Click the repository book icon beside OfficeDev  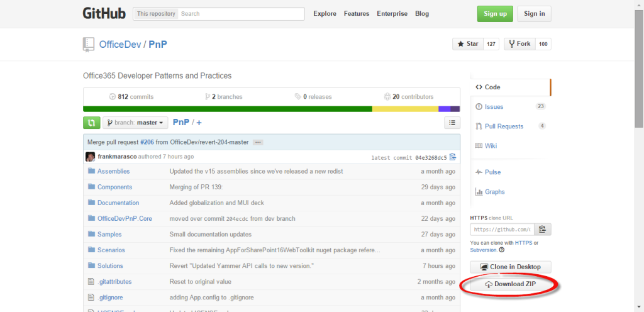(x=88, y=44)
